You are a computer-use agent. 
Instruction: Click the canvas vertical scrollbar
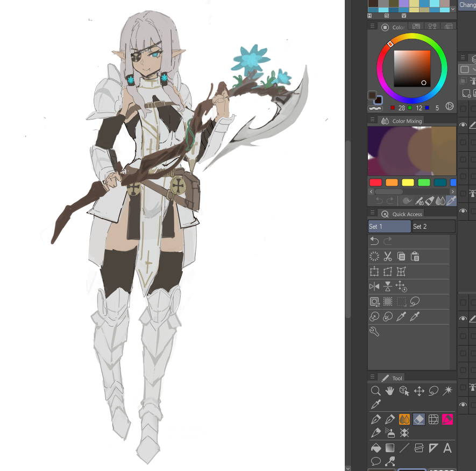(x=348, y=229)
